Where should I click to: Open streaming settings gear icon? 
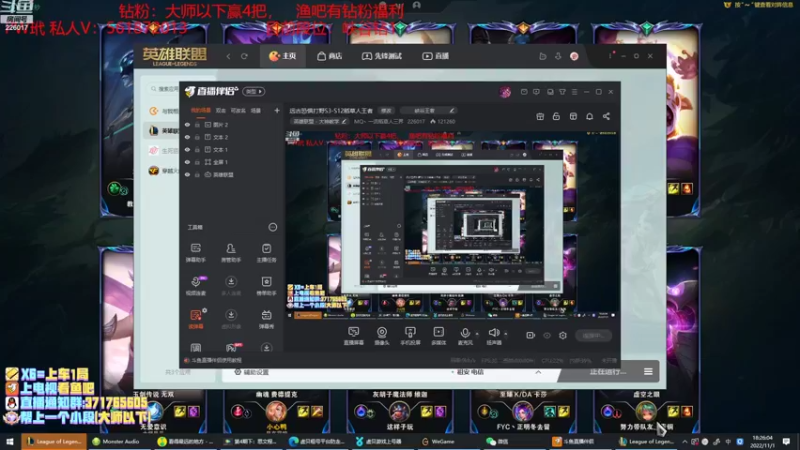pos(563,335)
